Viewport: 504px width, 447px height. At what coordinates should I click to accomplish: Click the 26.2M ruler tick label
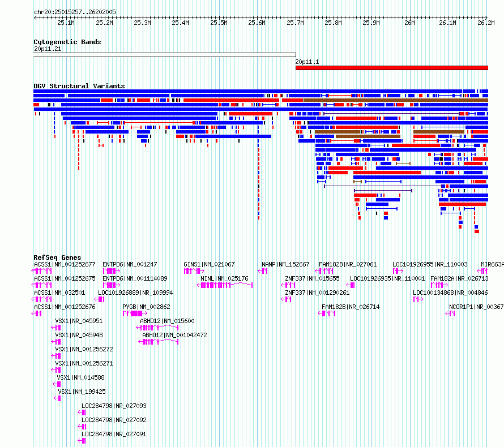click(x=486, y=23)
